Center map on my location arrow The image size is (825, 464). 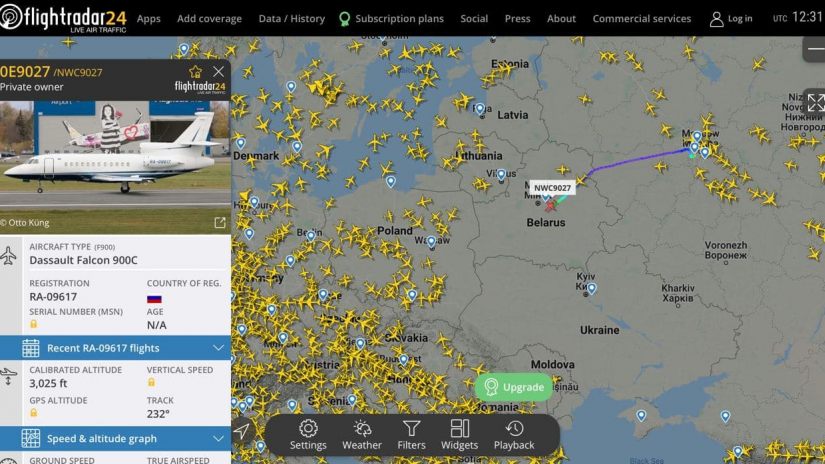[242, 431]
